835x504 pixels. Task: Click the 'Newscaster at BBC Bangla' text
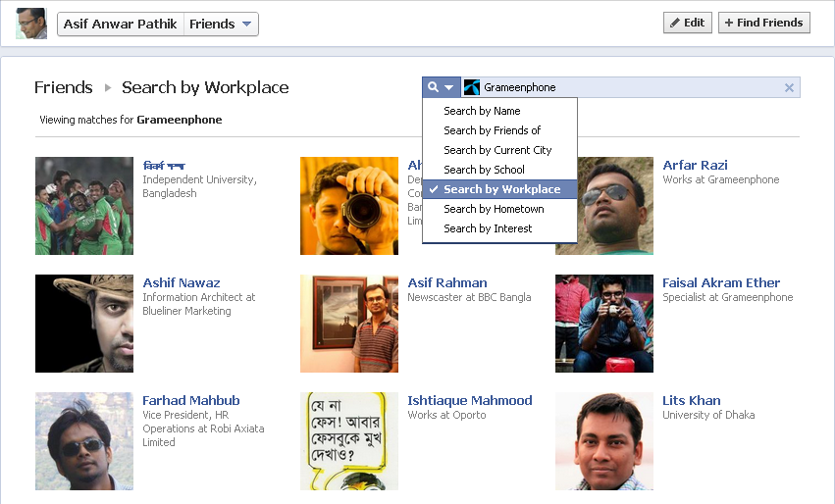[x=469, y=297]
